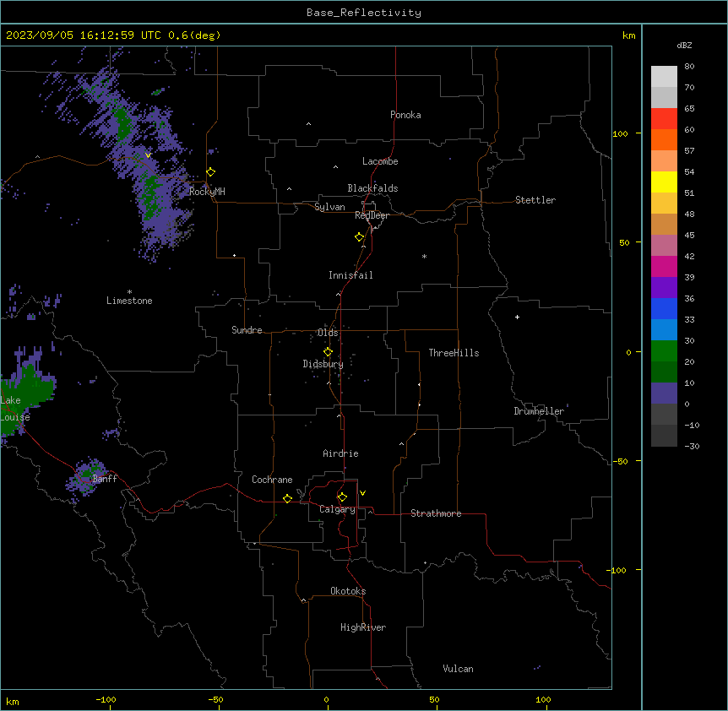Viewport: 728px width, 711px height.
Task: Click the Stettler city label
Action: tap(535, 200)
